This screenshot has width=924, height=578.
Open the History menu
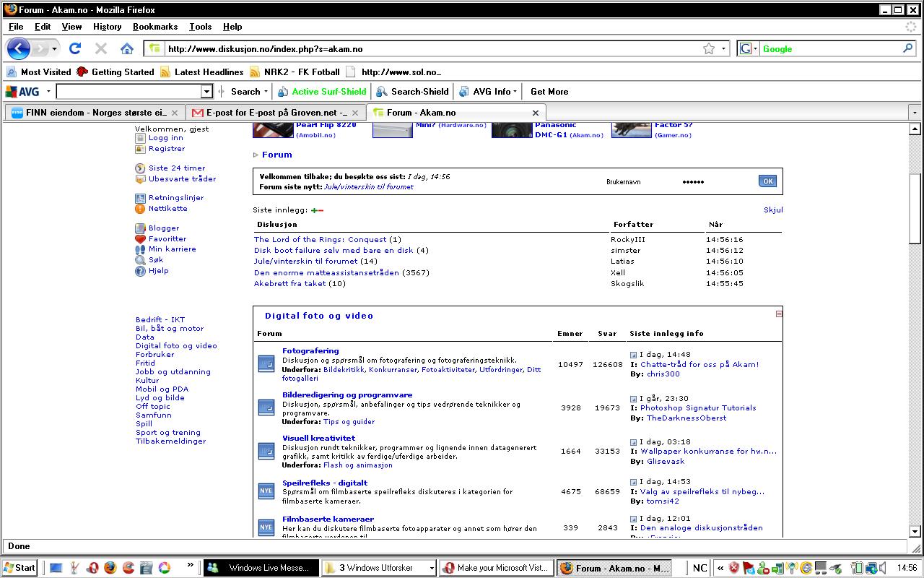coord(107,27)
